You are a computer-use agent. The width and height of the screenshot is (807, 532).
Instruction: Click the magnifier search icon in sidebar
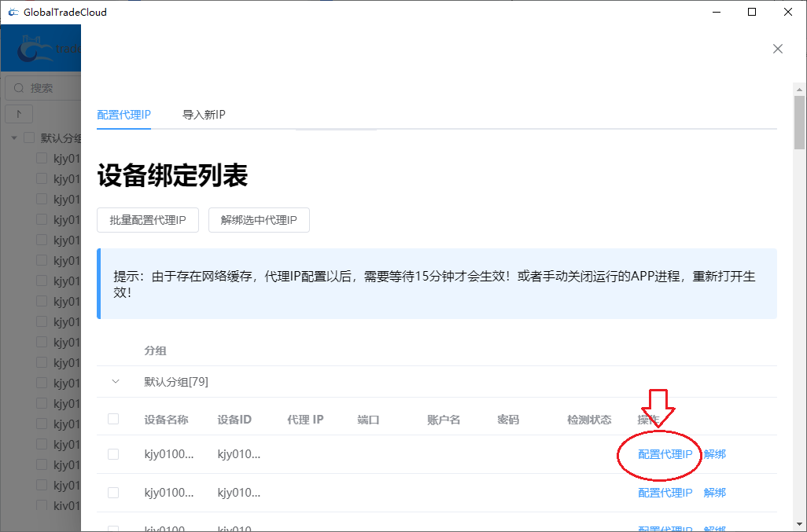coord(17,88)
